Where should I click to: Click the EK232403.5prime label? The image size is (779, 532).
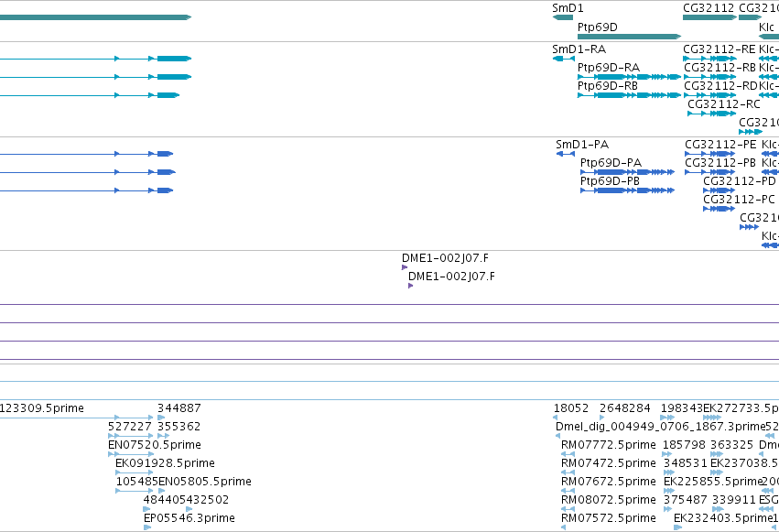tap(723, 518)
